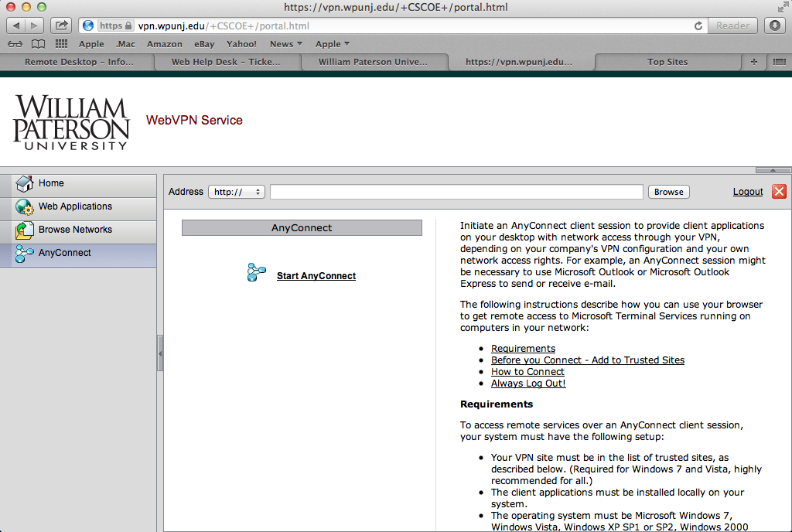Open the Top Sites grid icon
This screenshot has height=532, width=792.
61,44
